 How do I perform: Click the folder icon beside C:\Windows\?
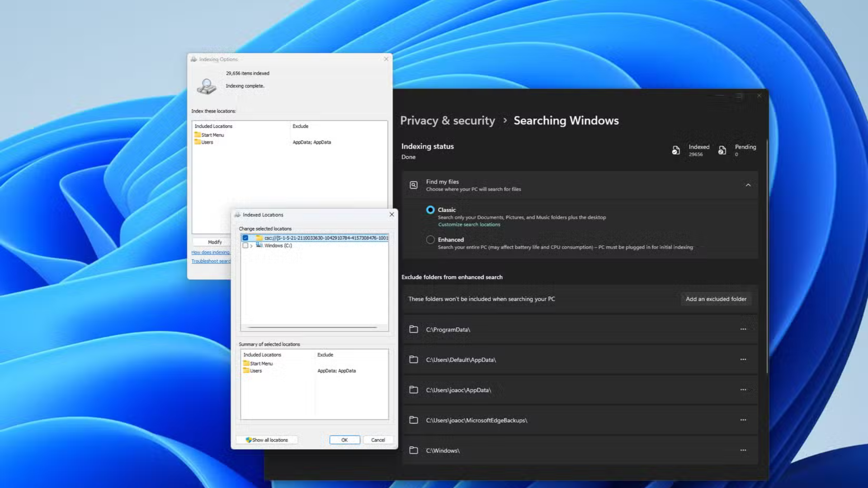click(x=414, y=450)
